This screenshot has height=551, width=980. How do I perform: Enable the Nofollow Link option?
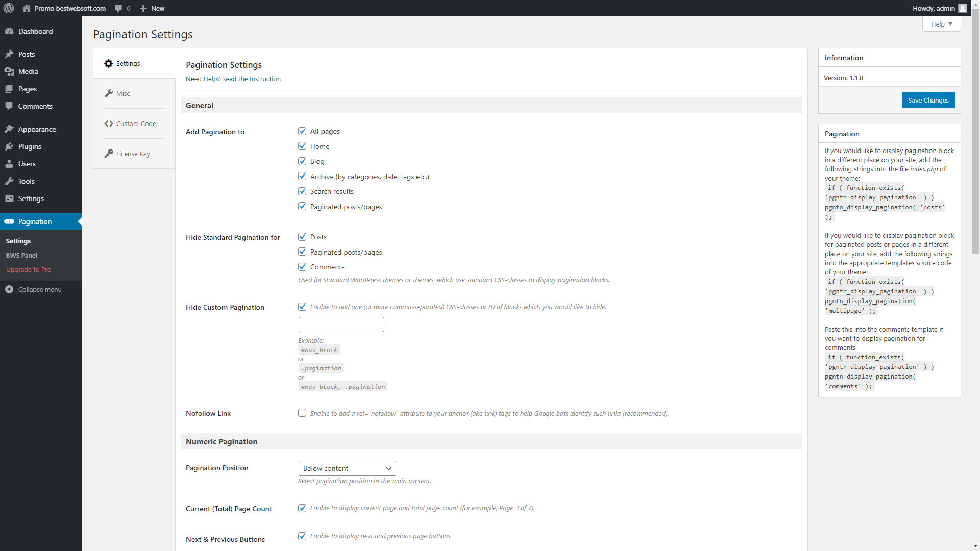[x=302, y=413]
